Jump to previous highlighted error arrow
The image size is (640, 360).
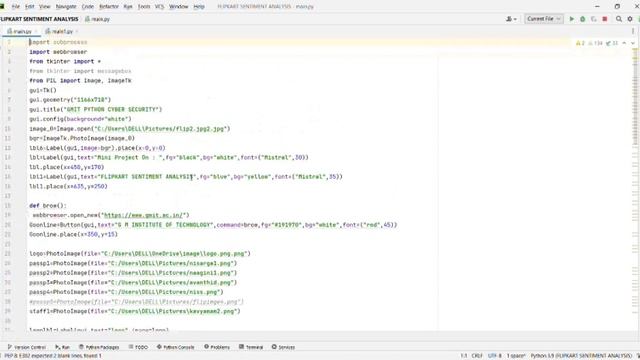(624, 43)
